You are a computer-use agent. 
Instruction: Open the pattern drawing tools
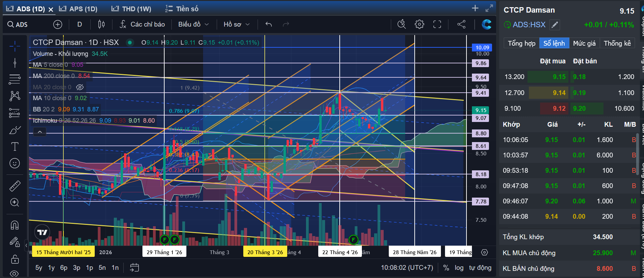tap(15, 96)
